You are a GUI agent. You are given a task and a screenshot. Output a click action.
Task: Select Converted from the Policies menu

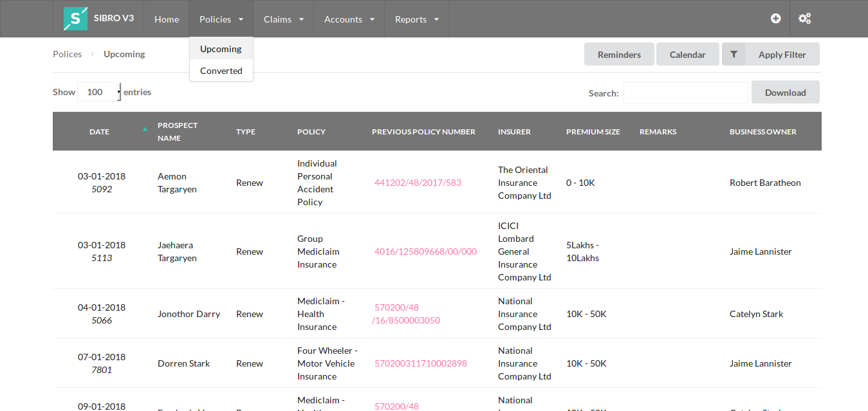click(x=221, y=71)
